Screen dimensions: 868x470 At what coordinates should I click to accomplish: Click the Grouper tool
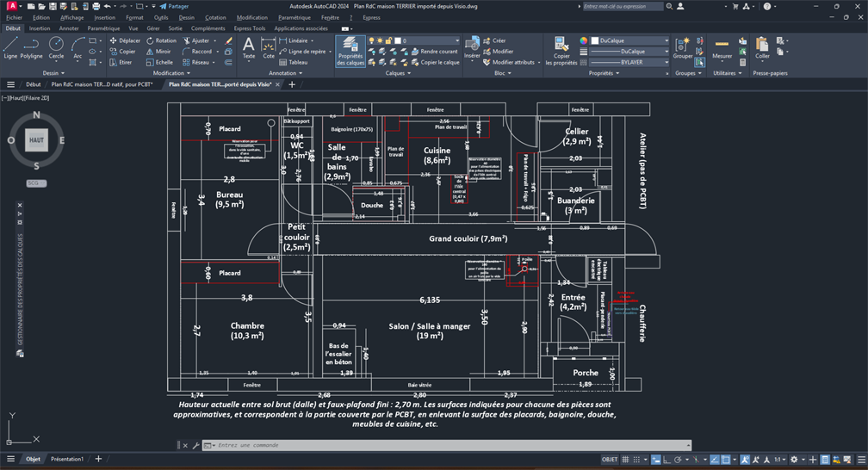(683, 47)
